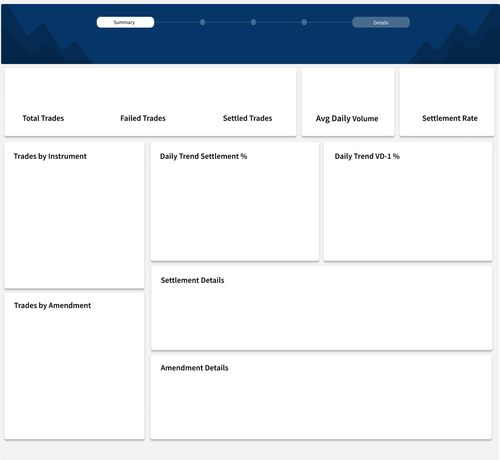Select the middle step dot in progress bar
The image size is (500, 460).
pos(253,22)
